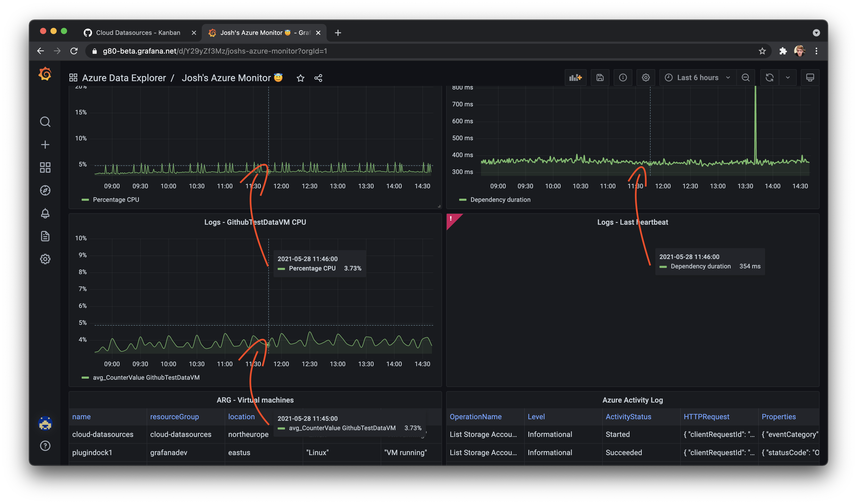
Task: Zoom out the time range
Action: [x=745, y=78]
